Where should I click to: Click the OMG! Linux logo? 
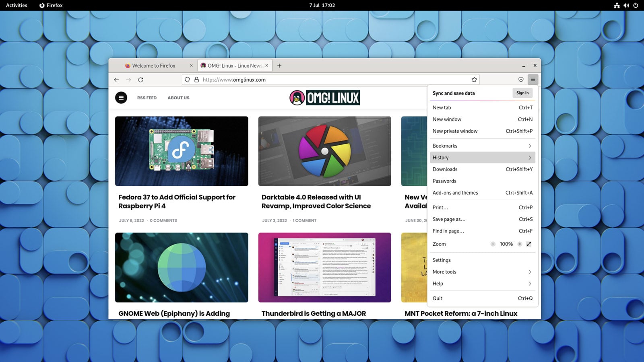pos(324,98)
